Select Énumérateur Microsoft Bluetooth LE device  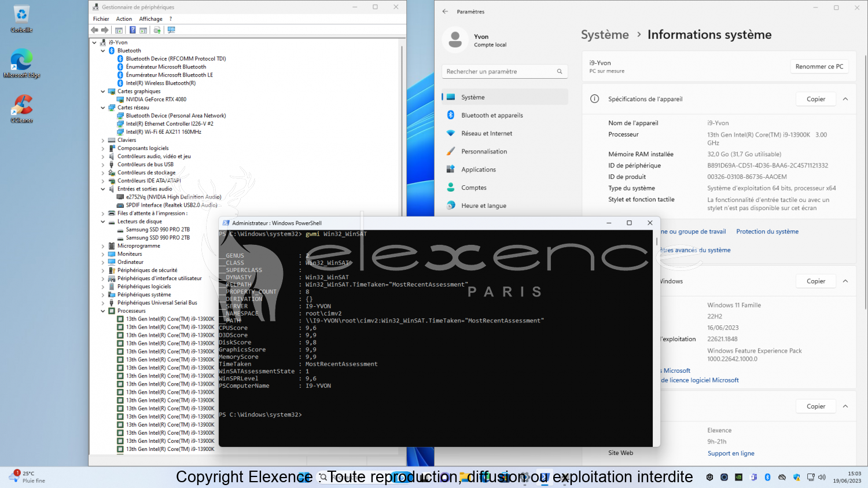pyautogui.click(x=170, y=75)
